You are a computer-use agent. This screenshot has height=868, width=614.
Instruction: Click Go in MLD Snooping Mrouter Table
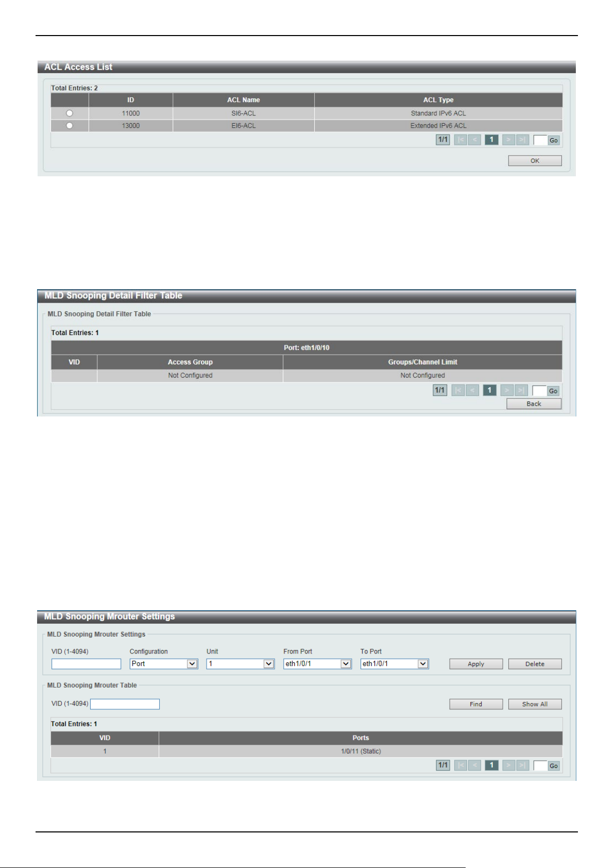[x=554, y=766]
